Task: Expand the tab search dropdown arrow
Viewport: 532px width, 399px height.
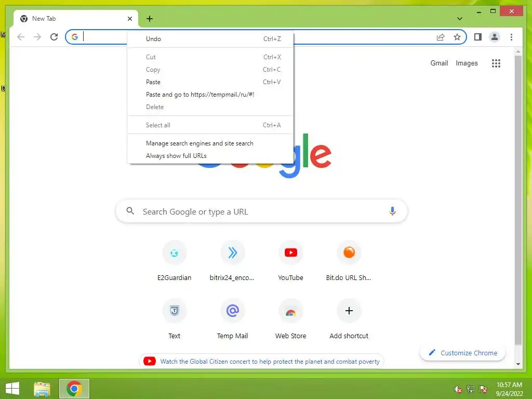Action: point(459,19)
